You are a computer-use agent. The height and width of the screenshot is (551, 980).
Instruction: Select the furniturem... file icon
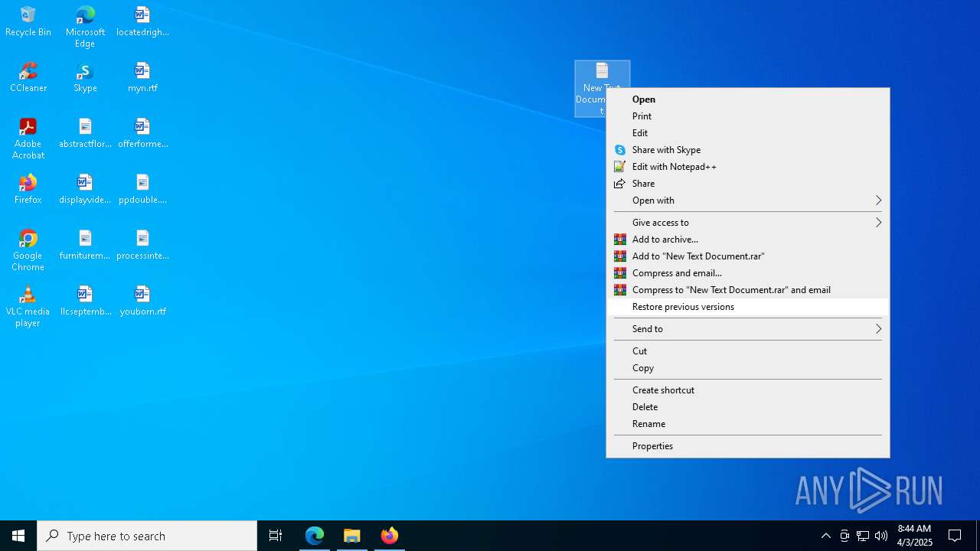click(x=85, y=245)
